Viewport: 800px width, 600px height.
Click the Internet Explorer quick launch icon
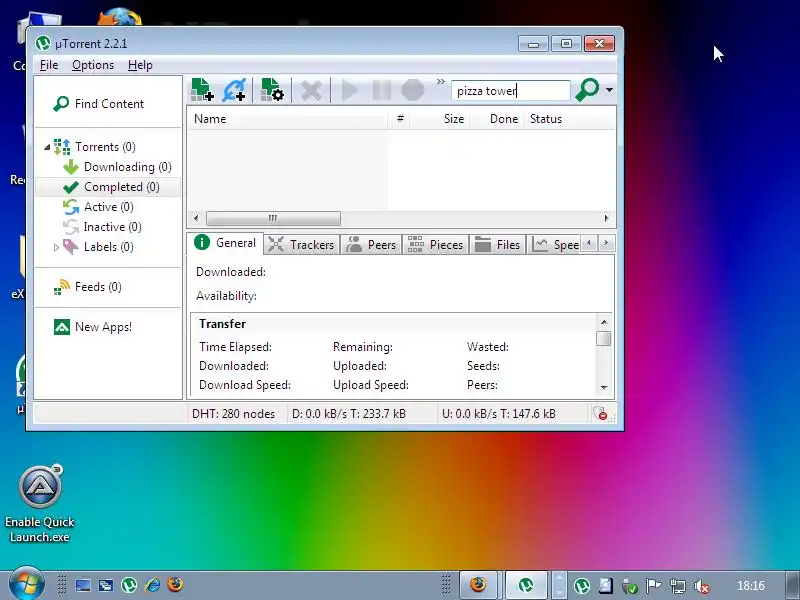(153, 585)
